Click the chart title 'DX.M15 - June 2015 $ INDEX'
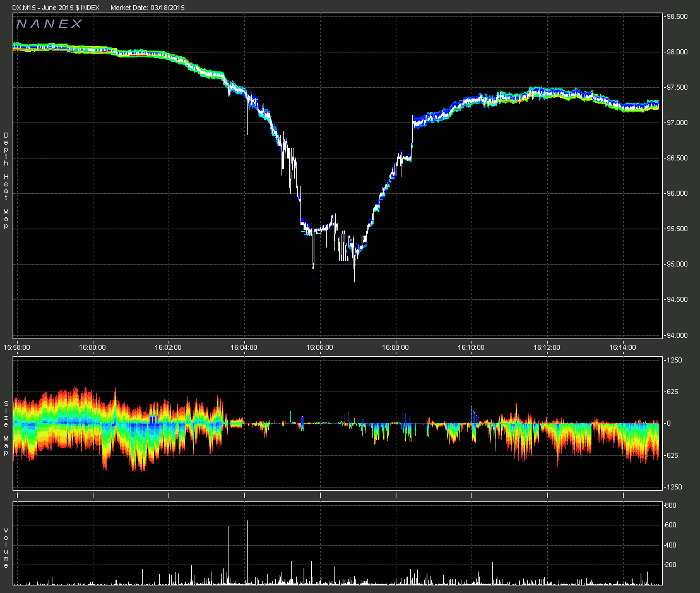Viewport: 700px width, 593px height. point(56,8)
